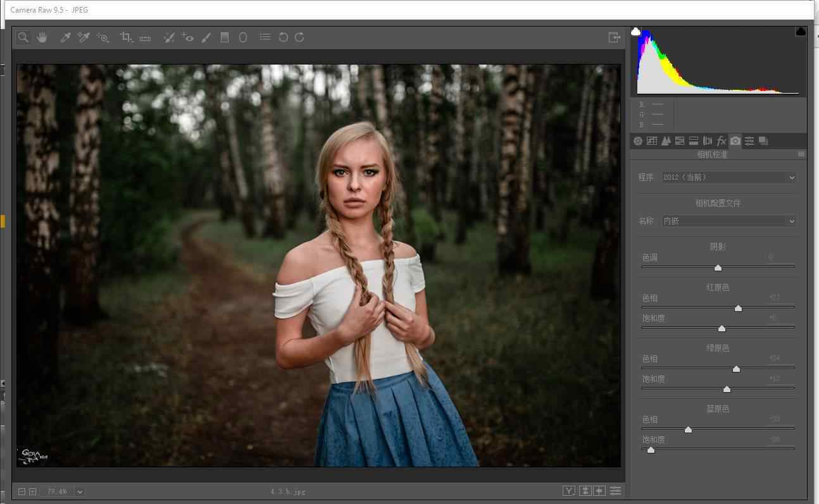Viewport: 819px width, 504px height.
Task: Select the Straighten tool
Action: tap(145, 38)
